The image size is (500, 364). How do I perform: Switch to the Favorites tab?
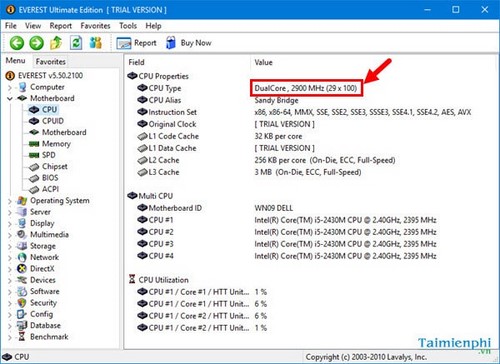tap(50, 62)
